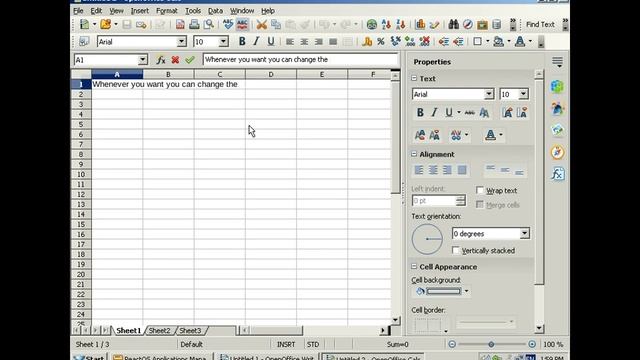Open sidebar font name Arial dropdown
This screenshot has height=360, width=640.
click(489, 94)
